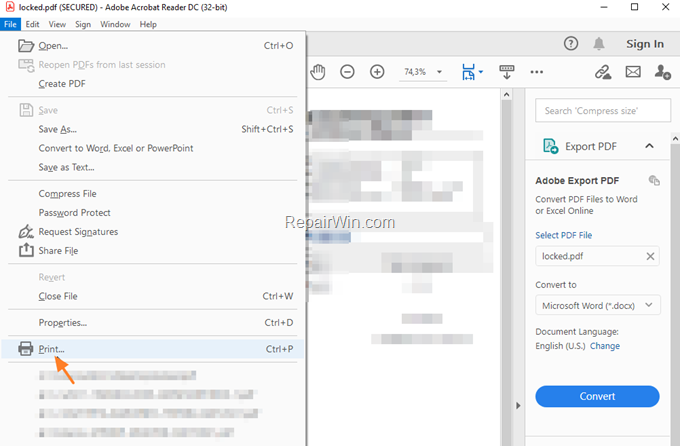Click the share with others person icon
Viewport: 680px width, 446px height.
tap(662, 72)
